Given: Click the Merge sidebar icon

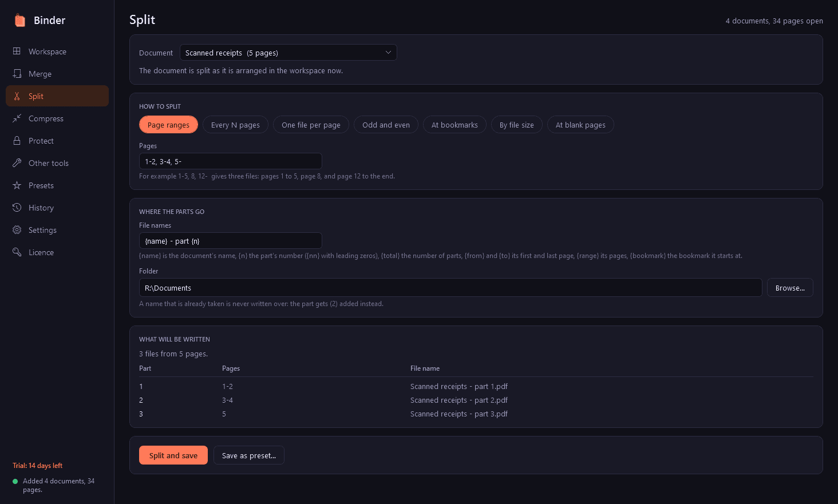Looking at the screenshot, I should [17, 74].
